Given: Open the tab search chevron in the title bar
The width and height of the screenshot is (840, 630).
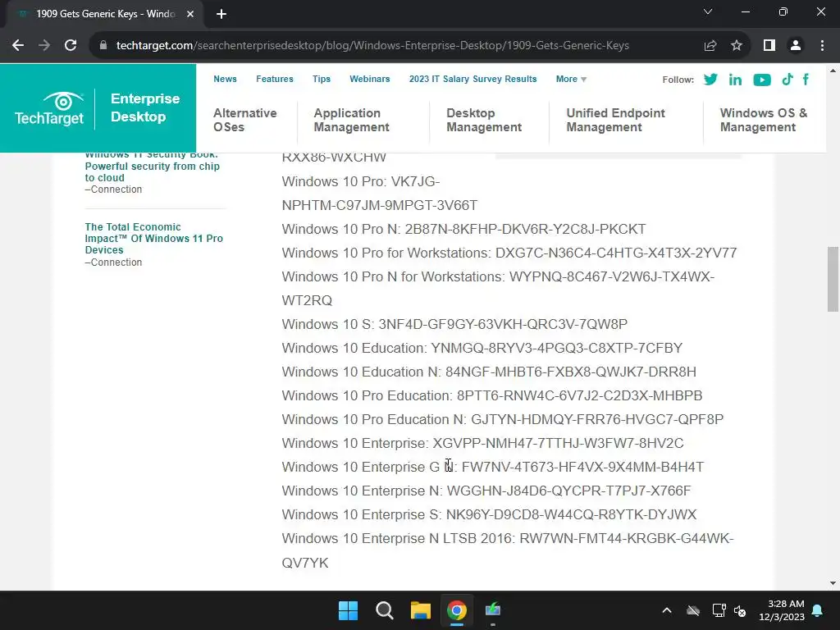Looking at the screenshot, I should 708,11.
